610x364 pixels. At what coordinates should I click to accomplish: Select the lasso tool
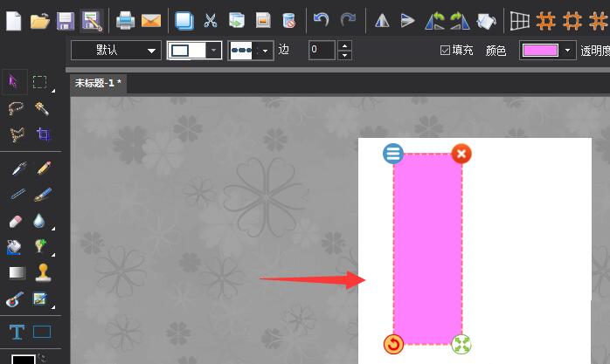[16, 108]
